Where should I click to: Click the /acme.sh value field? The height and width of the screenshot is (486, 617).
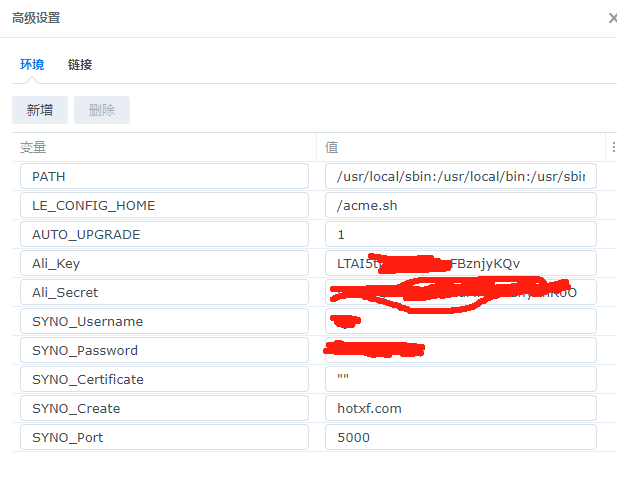(460, 206)
